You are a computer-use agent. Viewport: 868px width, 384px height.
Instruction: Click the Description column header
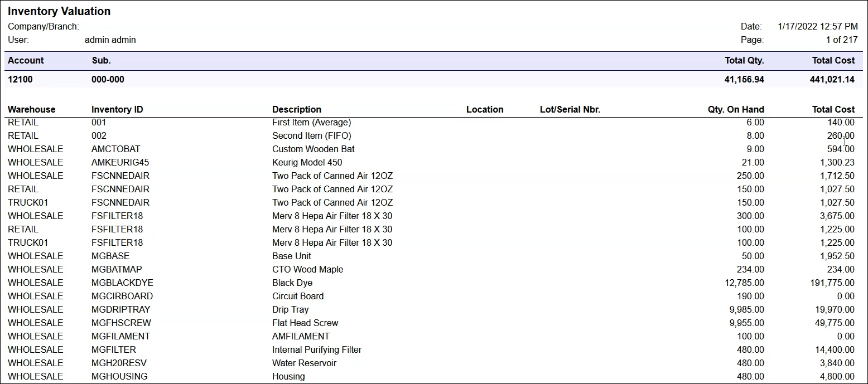[297, 109]
